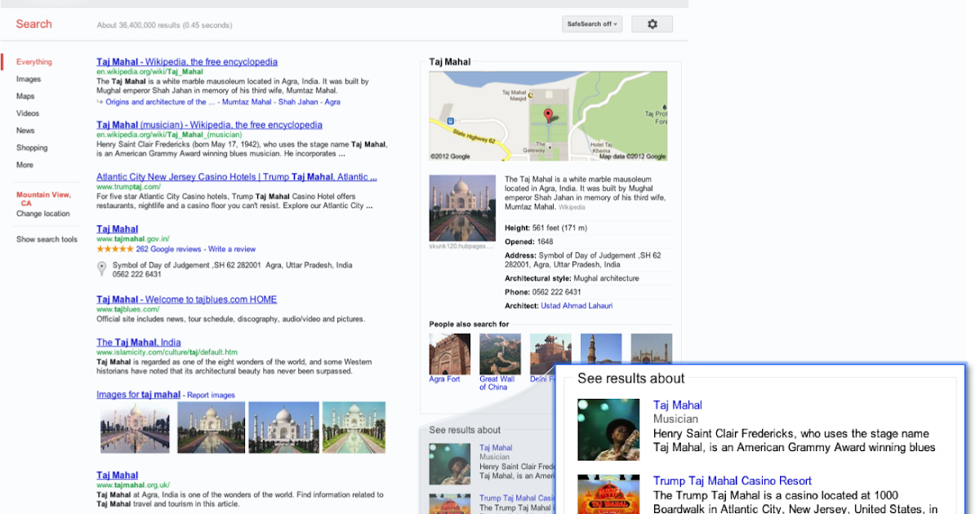The height and width of the screenshot is (514, 980).
Task: Open Agra Fort thumbnail image
Action: (x=450, y=354)
